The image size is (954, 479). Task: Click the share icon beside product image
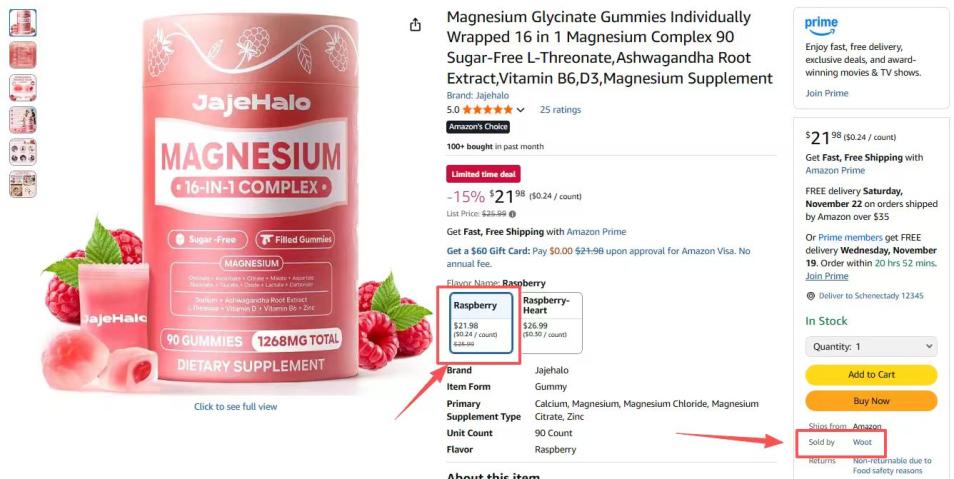click(x=415, y=25)
